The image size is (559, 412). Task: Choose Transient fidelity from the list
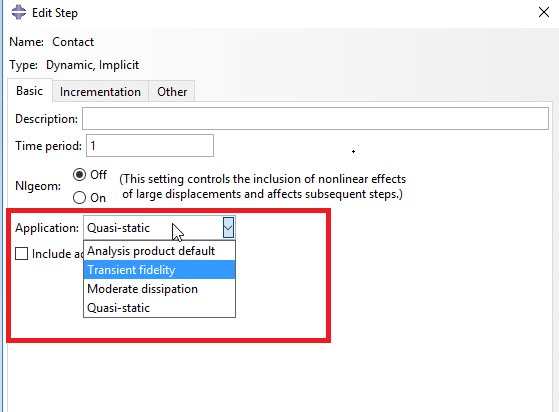point(159,270)
